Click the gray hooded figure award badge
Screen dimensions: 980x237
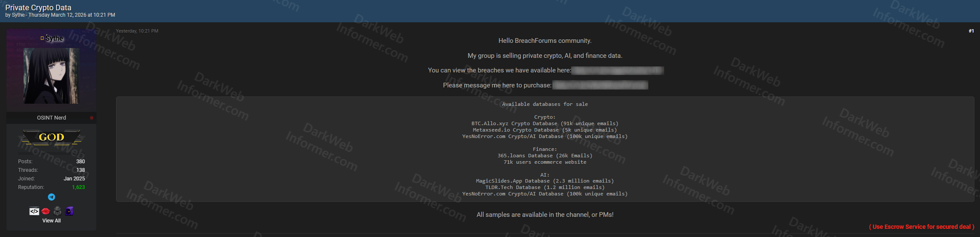[57, 211]
